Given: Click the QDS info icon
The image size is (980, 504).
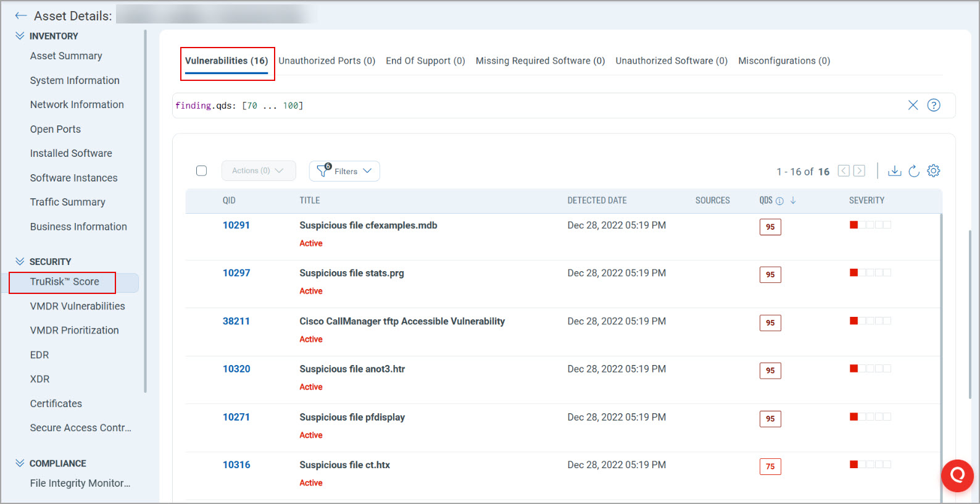Looking at the screenshot, I should click(779, 201).
